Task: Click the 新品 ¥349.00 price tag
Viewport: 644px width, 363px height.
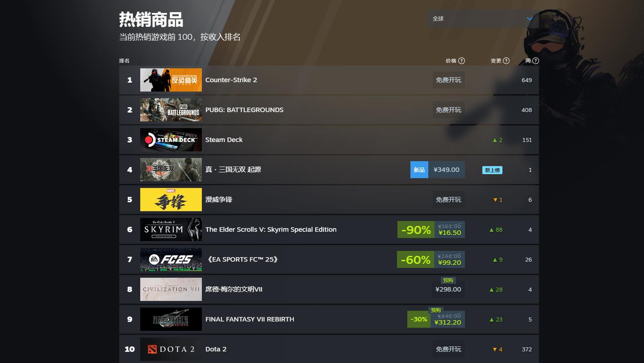Action: [x=438, y=170]
